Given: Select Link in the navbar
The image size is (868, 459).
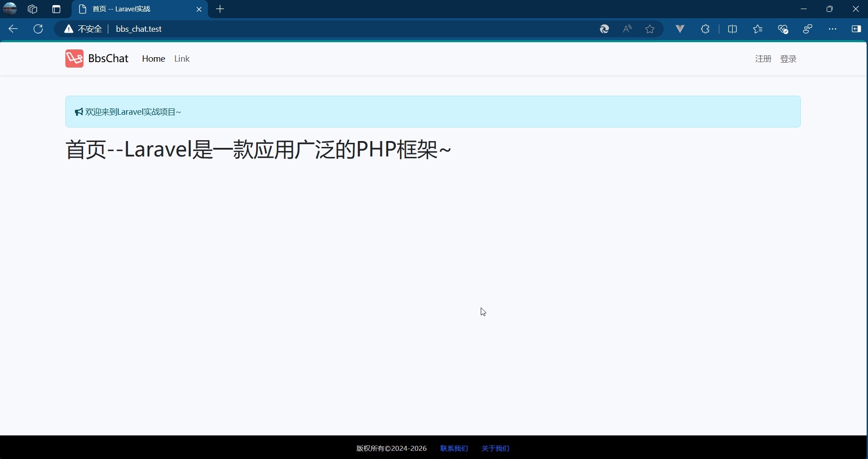Looking at the screenshot, I should click(182, 59).
